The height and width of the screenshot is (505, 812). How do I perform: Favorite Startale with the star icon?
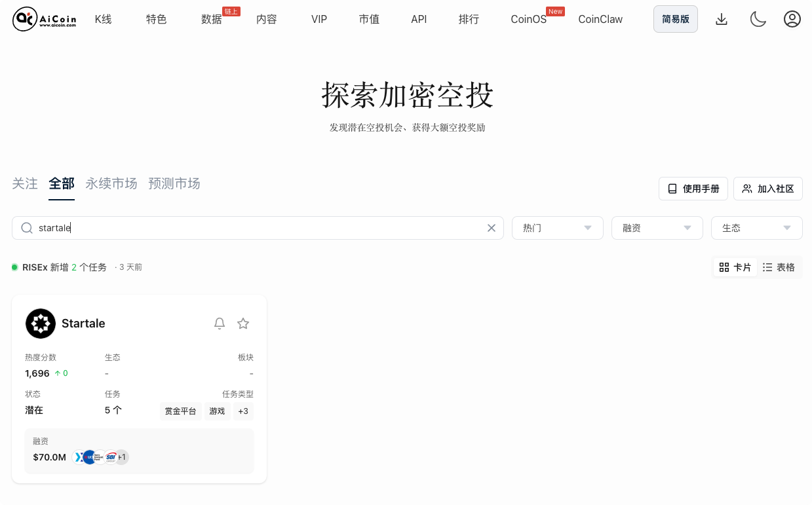point(243,324)
